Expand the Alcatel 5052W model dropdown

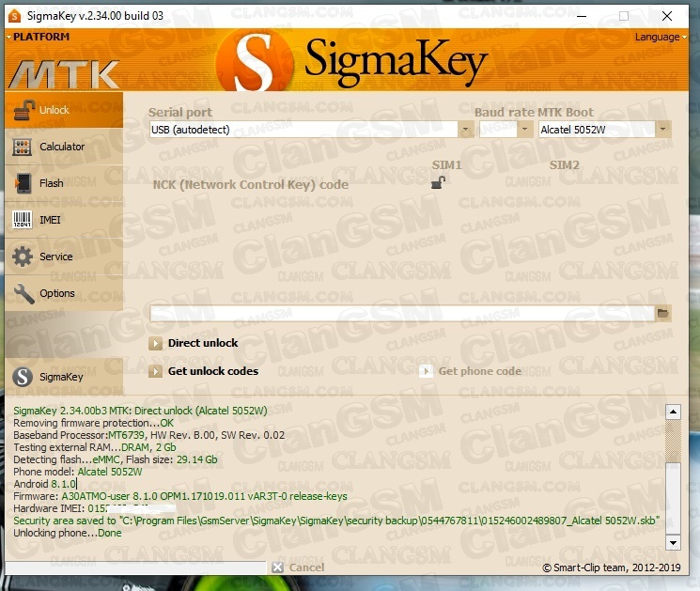pos(662,130)
